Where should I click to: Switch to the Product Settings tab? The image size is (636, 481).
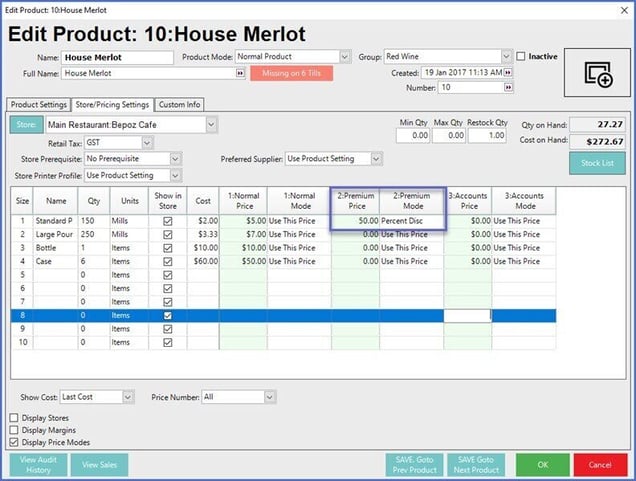[40, 105]
